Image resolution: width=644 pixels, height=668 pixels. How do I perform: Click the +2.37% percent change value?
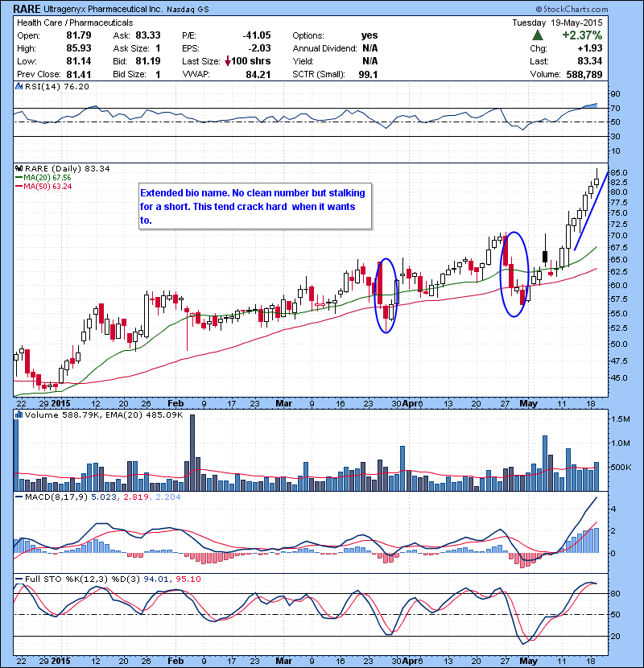pyautogui.click(x=582, y=35)
